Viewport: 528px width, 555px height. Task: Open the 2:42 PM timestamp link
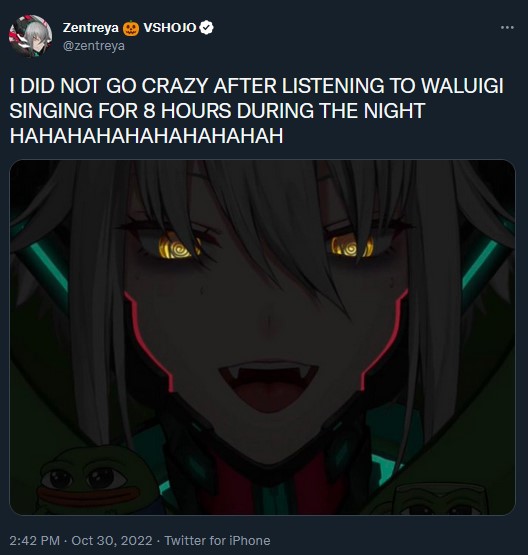click(35, 540)
